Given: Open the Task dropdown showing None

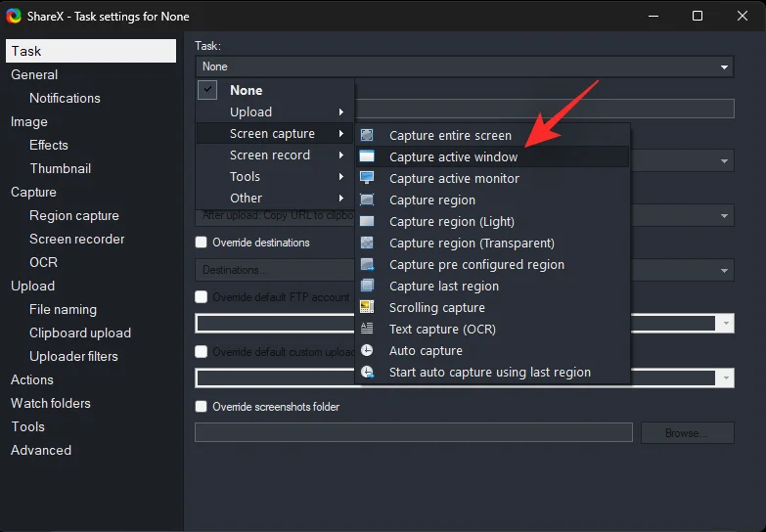Looking at the screenshot, I should 464,66.
